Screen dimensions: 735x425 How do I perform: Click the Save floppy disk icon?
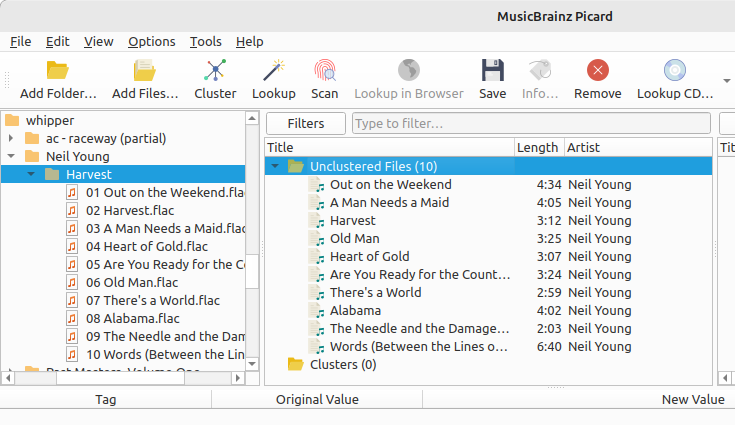click(x=493, y=71)
